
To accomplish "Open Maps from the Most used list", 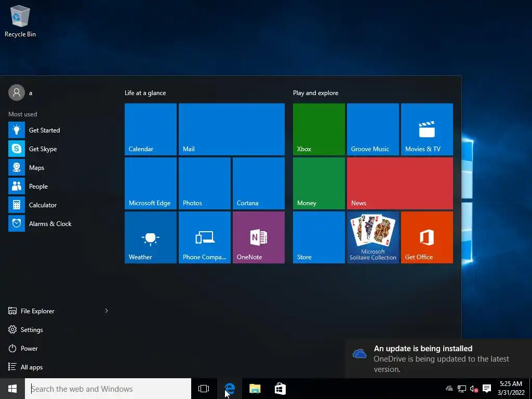I will [x=58, y=167].
